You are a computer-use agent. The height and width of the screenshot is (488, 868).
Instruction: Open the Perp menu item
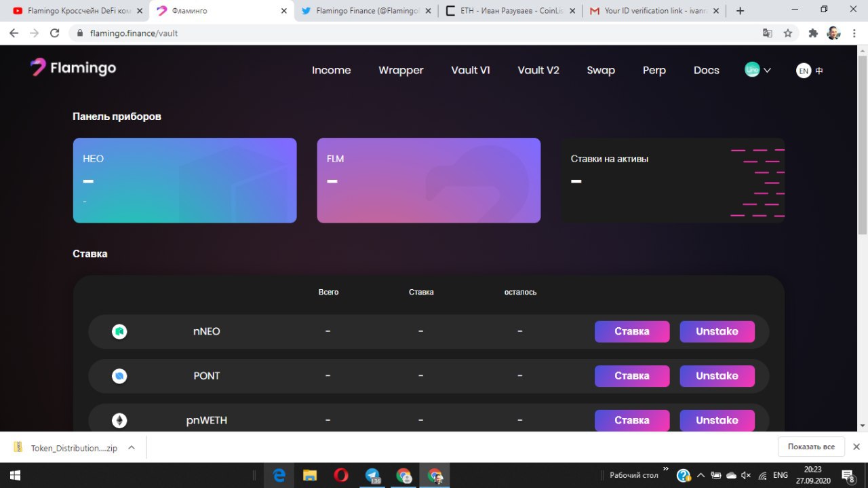pos(654,70)
